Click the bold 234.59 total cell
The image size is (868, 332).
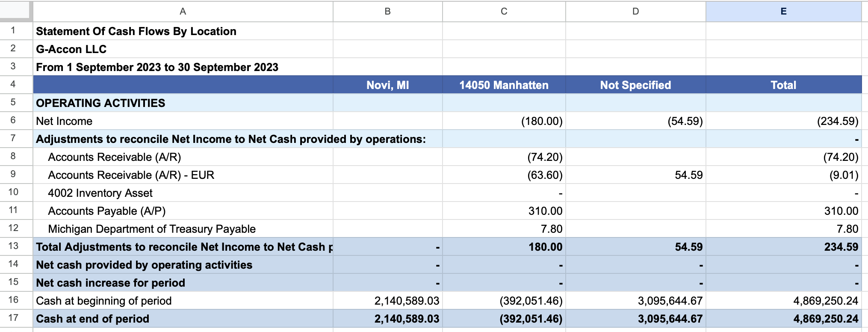784,246
